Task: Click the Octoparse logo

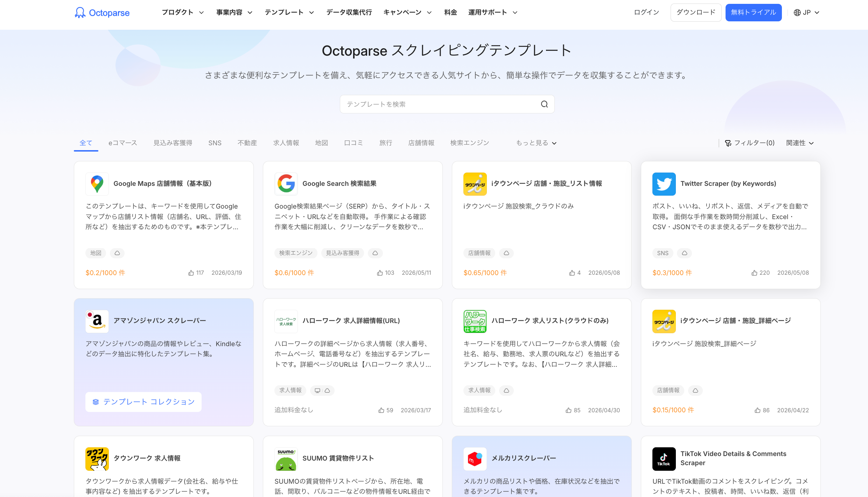Action: [102, 13]
